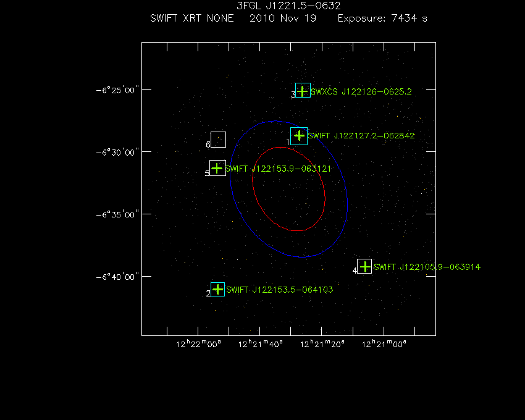Click the source number 5 label

point(207,173)
